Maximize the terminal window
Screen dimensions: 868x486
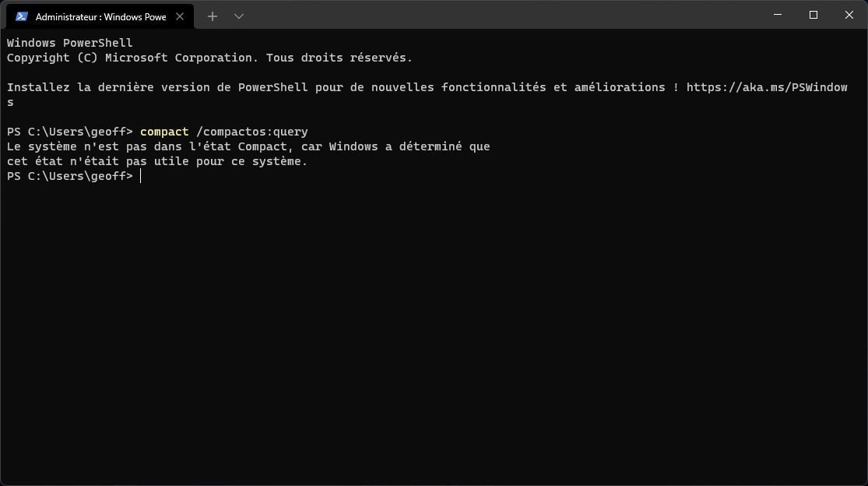[814, 15]
